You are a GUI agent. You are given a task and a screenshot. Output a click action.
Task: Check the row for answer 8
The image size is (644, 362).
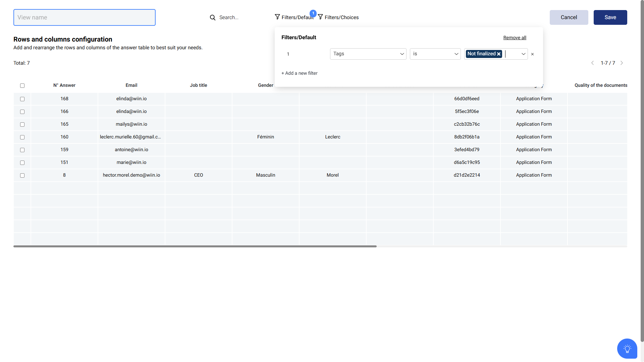(x=22, y=175)
